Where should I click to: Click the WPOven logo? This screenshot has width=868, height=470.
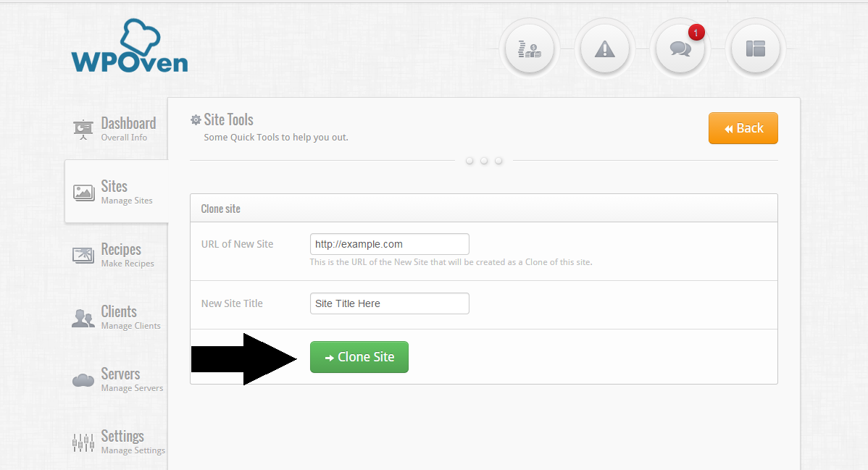point(130,46)
